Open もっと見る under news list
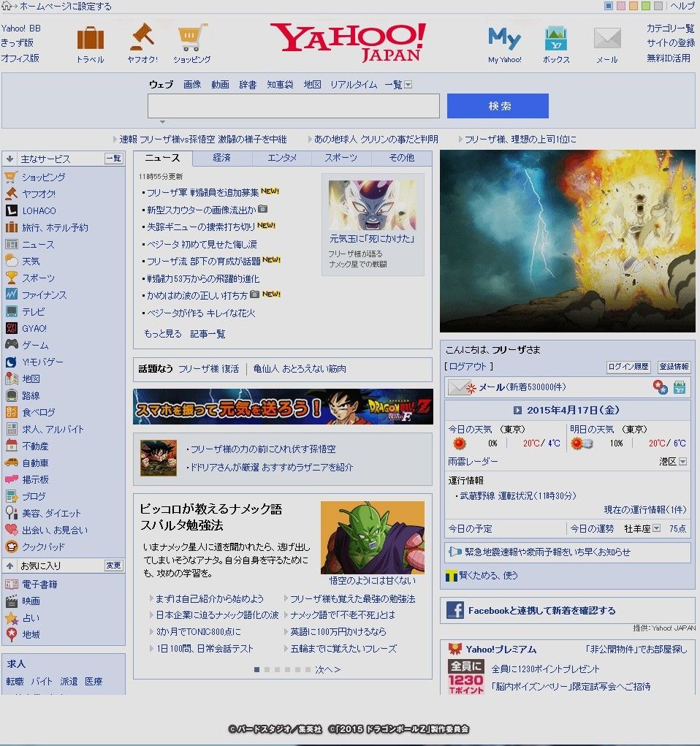 pos(162,333)
